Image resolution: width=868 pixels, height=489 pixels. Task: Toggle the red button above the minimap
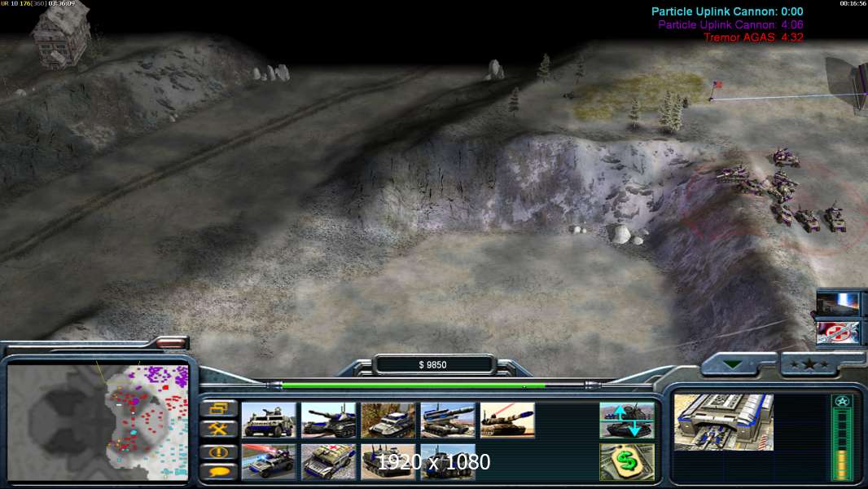(x=170, y=343)
